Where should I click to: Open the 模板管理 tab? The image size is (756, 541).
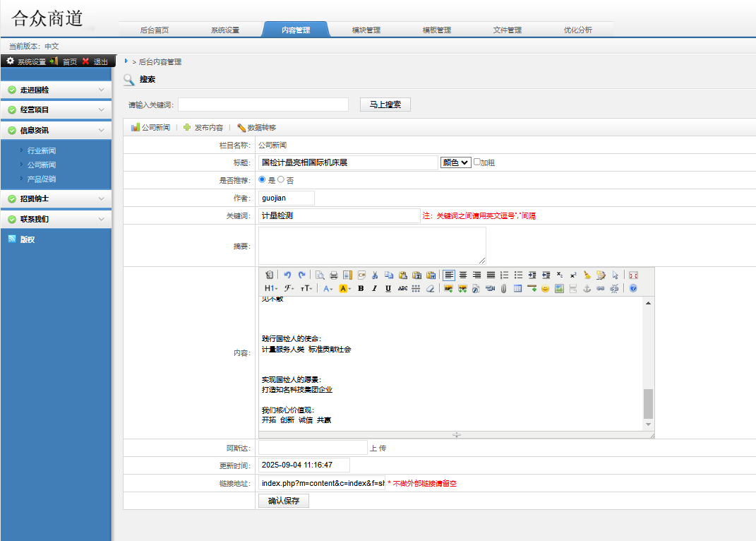pos(436,30)
